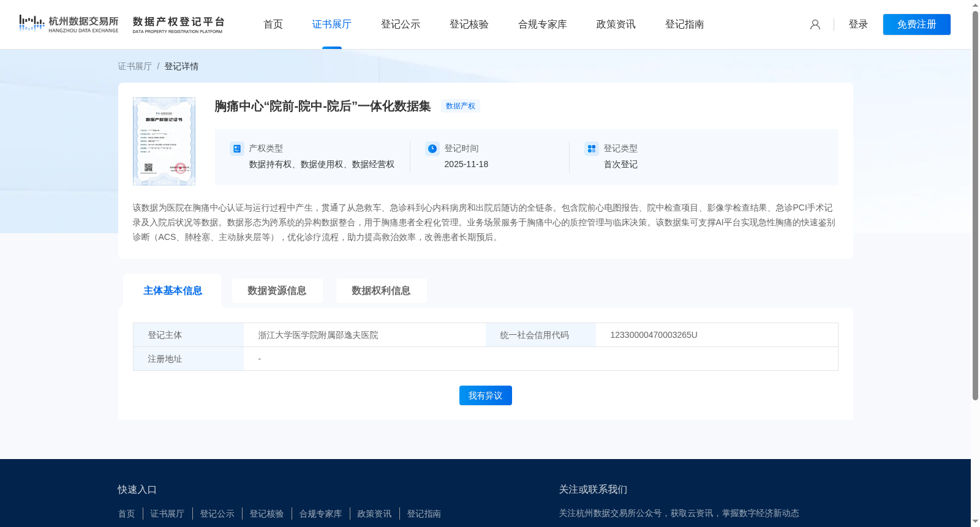980x527 pixels.
Task: Click the scrollbar down arrow
Action: coord(975,522)
